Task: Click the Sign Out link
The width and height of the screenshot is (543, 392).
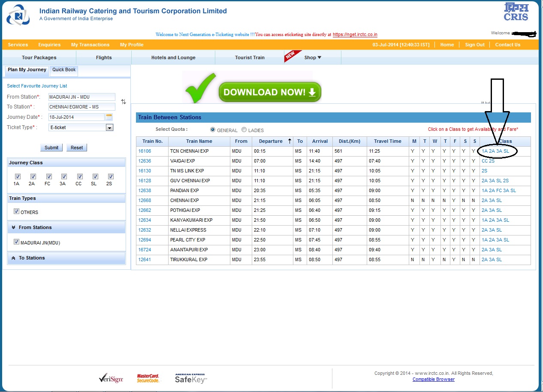Action: pyautogui.click(x=475, y=45)
